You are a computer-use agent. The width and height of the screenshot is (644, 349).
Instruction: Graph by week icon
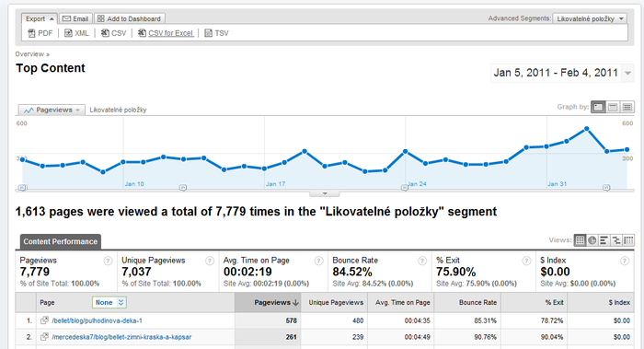click(613, 108)
